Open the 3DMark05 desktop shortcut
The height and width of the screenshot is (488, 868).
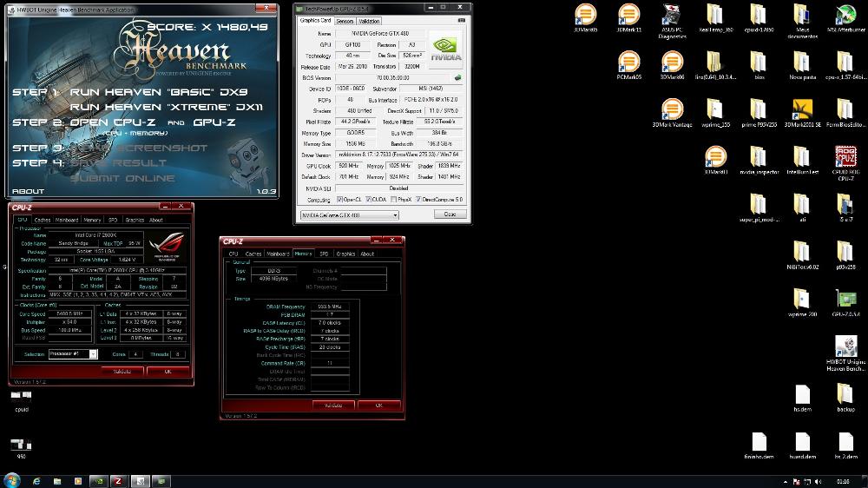click(585, 17)
